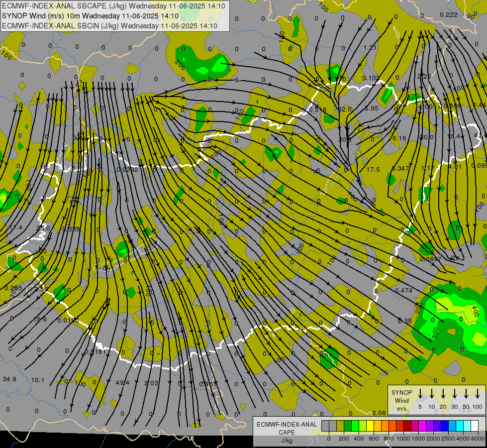
Task: Click the 0.222 value at top right
Action: pos(449,14)
